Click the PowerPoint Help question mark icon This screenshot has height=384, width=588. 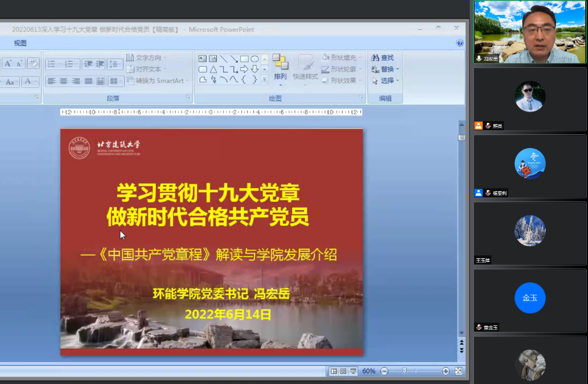[459, 43]
